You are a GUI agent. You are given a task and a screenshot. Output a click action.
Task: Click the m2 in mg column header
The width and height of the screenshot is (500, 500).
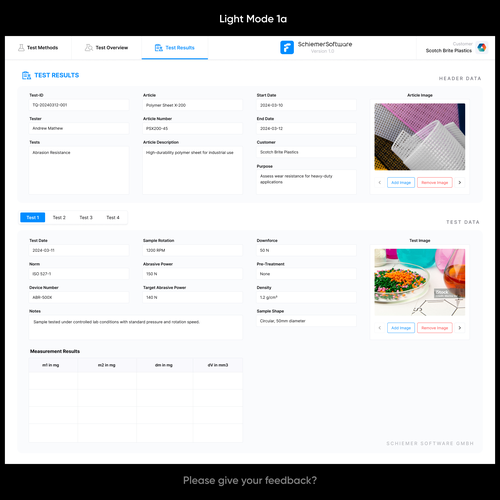tap(107, 365)
